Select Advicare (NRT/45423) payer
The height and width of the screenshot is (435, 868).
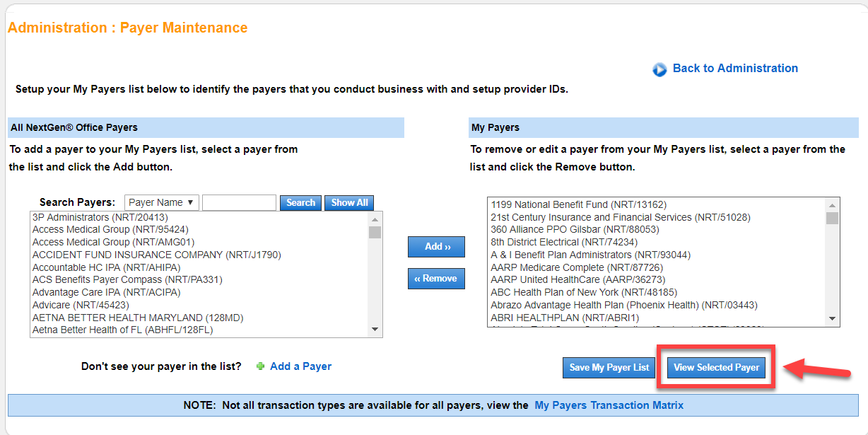(x=81, y=305)
